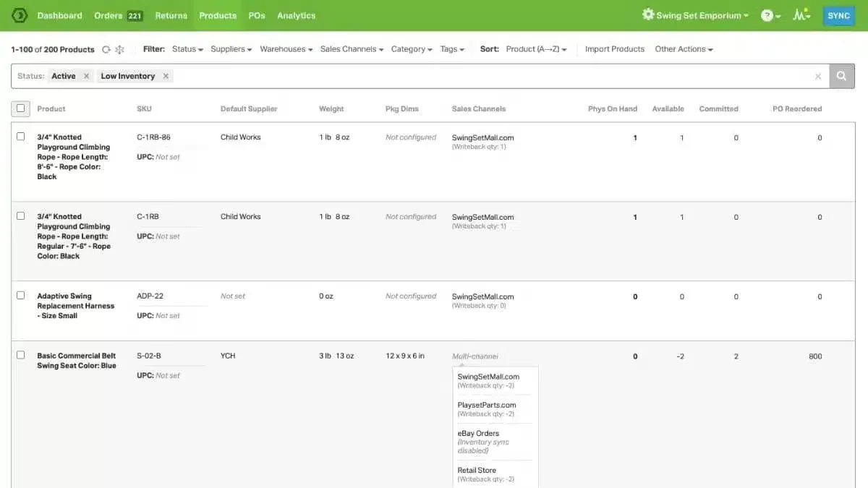Screen dimensions: 868x488
Task: Clear all filters with the search bar X
Action: coord(818,76)
